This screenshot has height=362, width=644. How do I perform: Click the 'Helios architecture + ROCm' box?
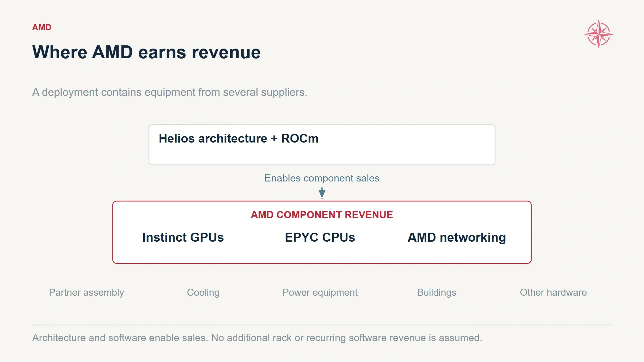[322, 145]
